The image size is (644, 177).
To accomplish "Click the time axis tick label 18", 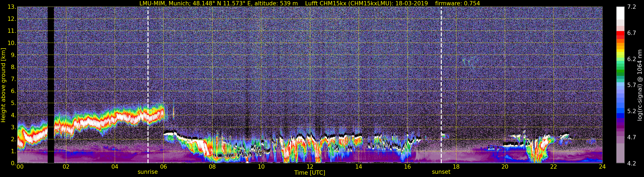I will click(456, 167).
